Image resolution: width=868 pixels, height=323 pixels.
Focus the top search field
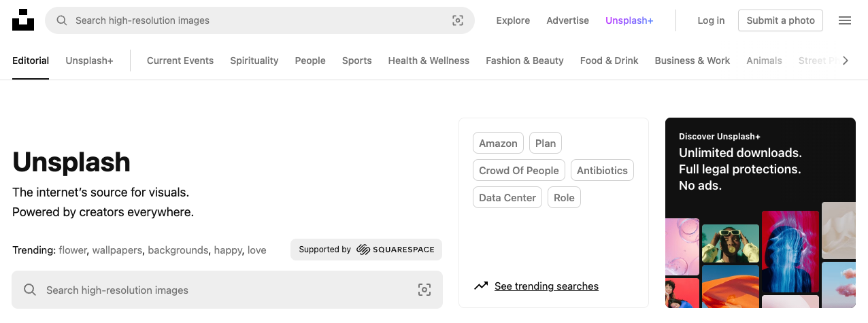[260, 20]
